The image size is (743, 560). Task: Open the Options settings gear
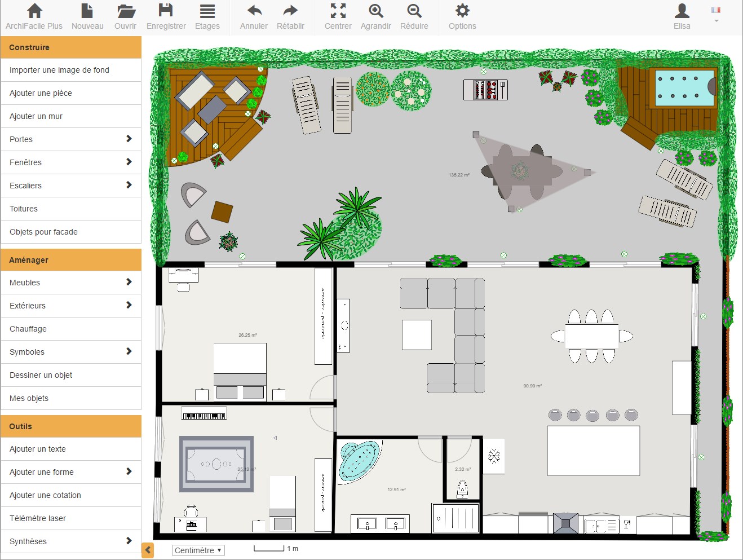(462, 16)
